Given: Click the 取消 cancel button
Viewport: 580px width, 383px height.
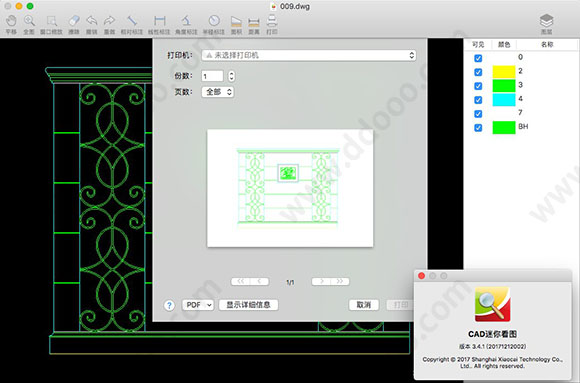Looking at the screenshot, I should 364,305.
